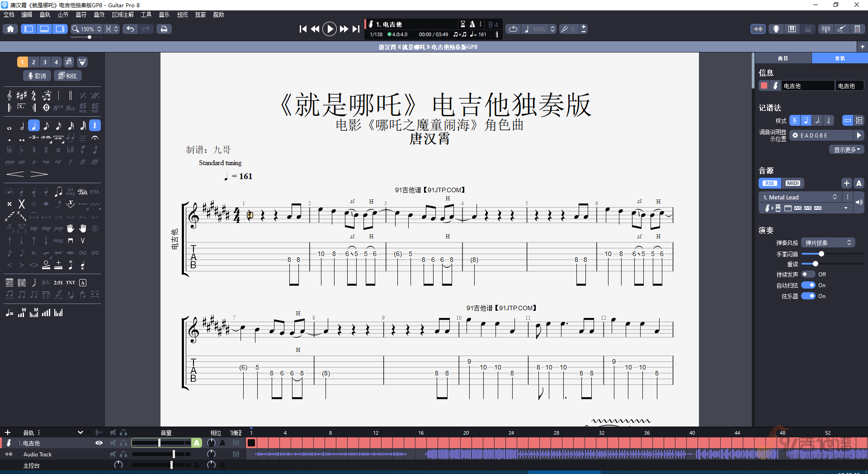Toggle the bottom panel visibility button

pos(44,29)
